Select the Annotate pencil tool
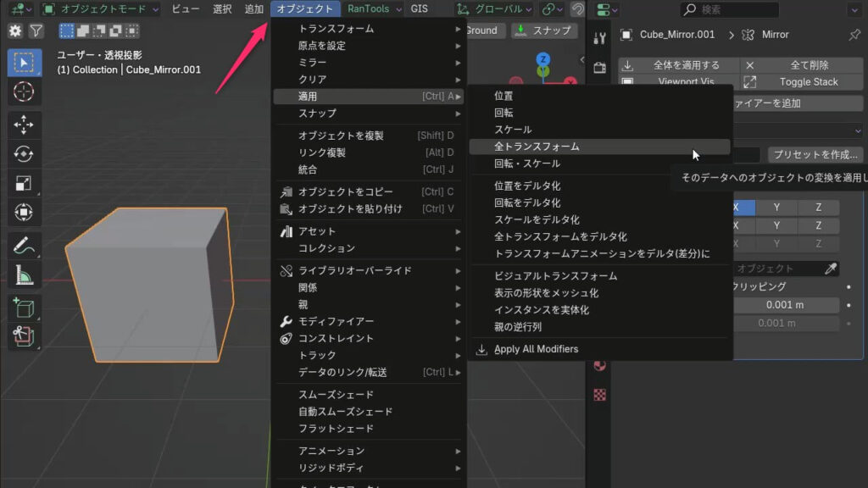 tap(24, 246)
